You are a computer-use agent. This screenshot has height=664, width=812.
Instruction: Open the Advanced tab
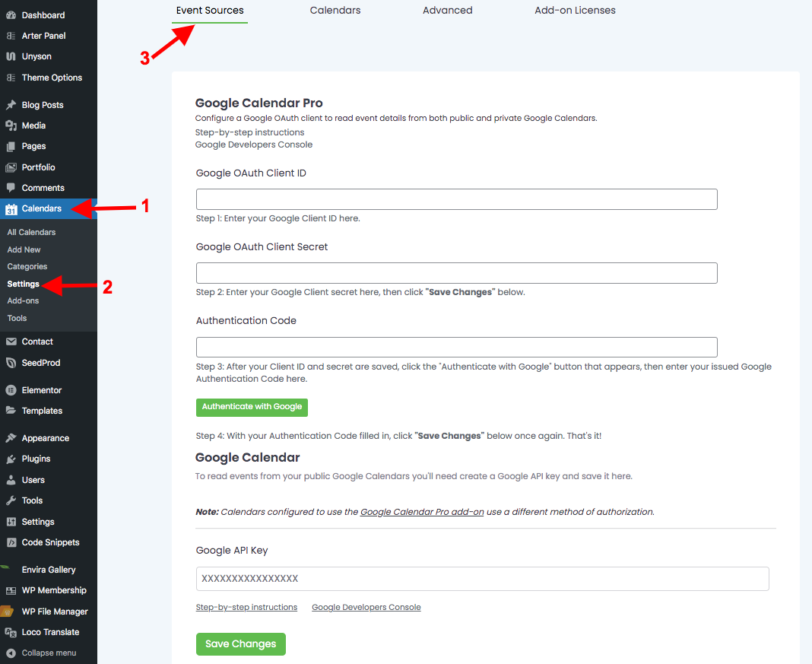(x=447, y=11)
